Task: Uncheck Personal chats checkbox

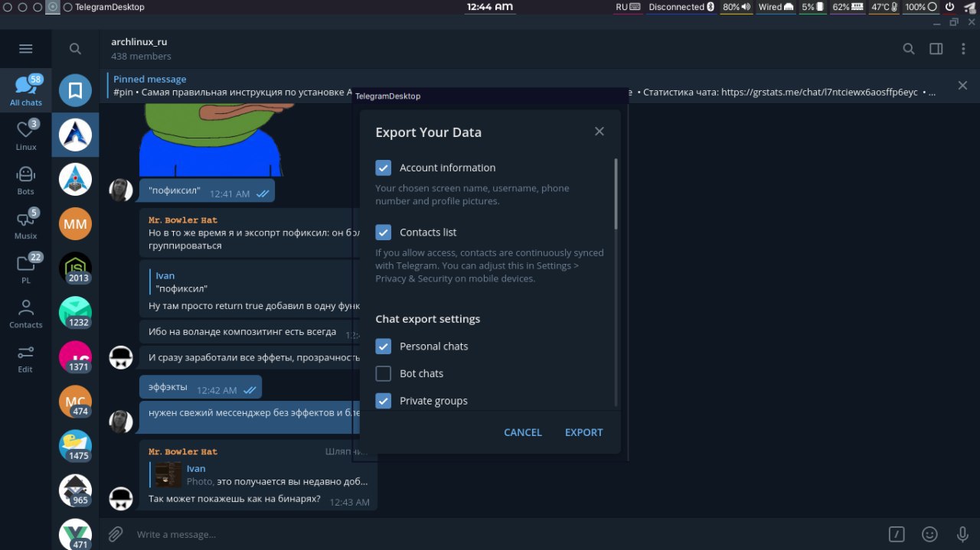Action: coord(384,347)
